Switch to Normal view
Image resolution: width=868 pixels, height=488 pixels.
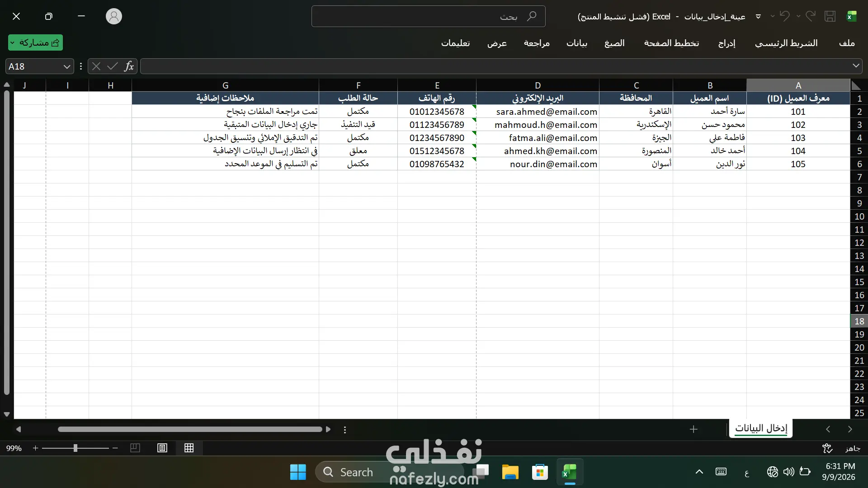pyautogui.click(x=189, y=448)
